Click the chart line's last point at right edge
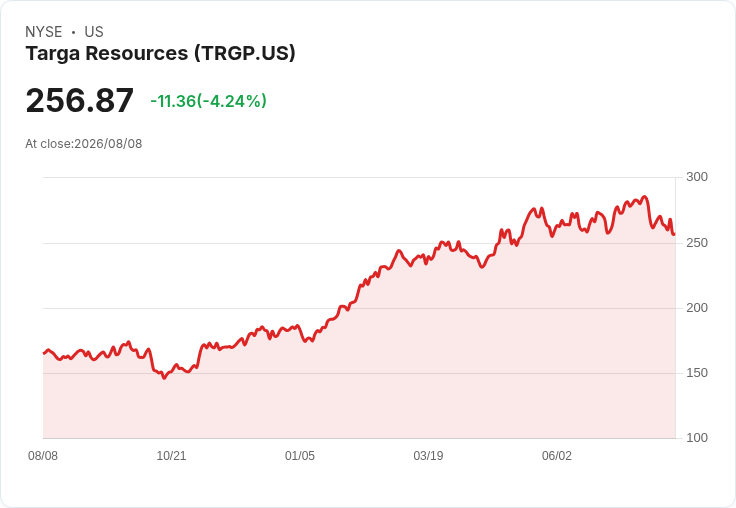The width and height of the screenshot is (736, 508). pos(675,234)
